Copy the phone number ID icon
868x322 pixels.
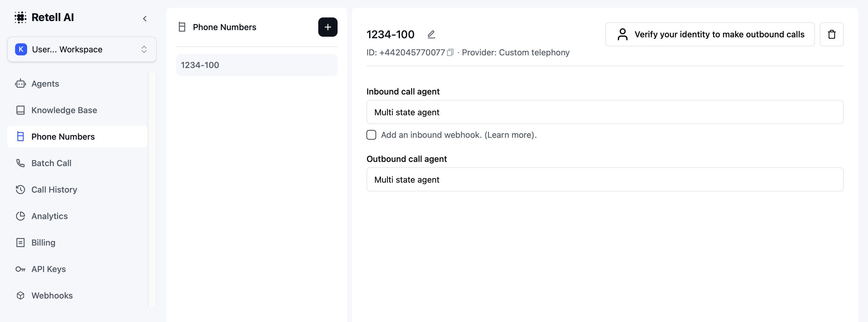(x=450, y=52)
